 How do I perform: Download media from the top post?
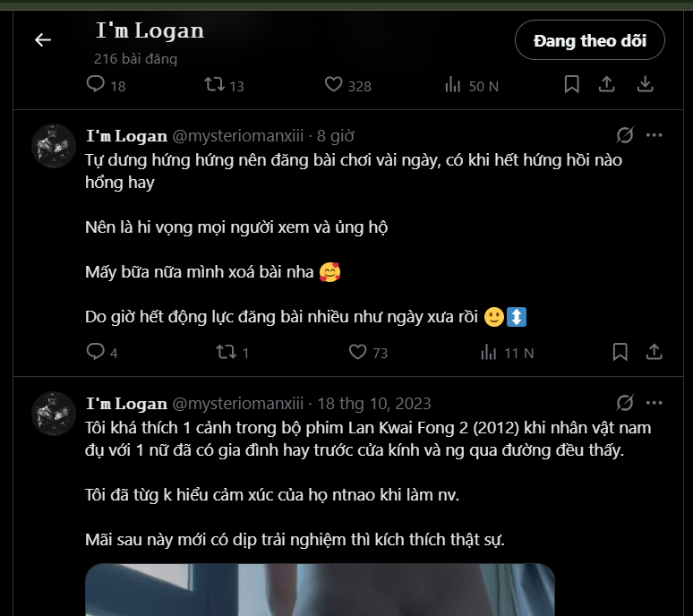(645, 84)
